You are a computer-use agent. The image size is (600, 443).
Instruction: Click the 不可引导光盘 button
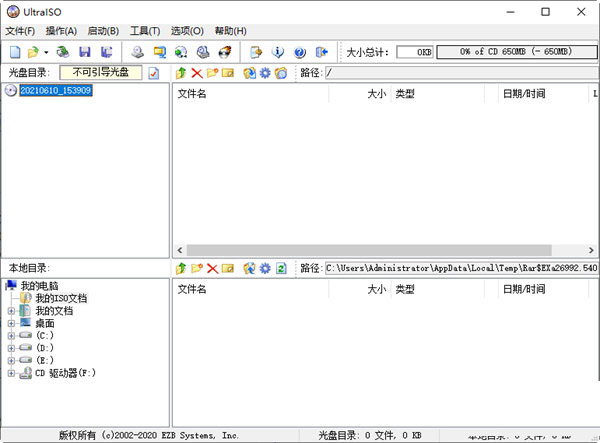[100, 72]
